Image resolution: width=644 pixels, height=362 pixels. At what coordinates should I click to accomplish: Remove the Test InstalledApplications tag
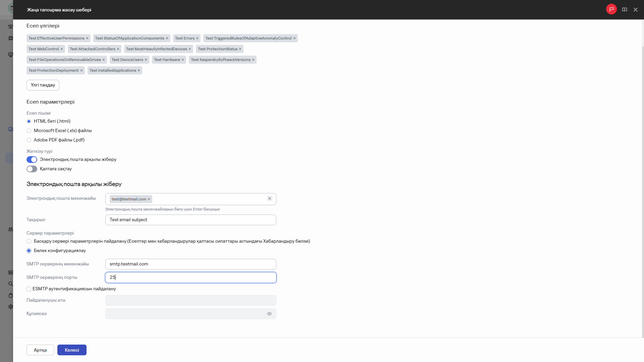pyautogui.click(x=139, y=71)
